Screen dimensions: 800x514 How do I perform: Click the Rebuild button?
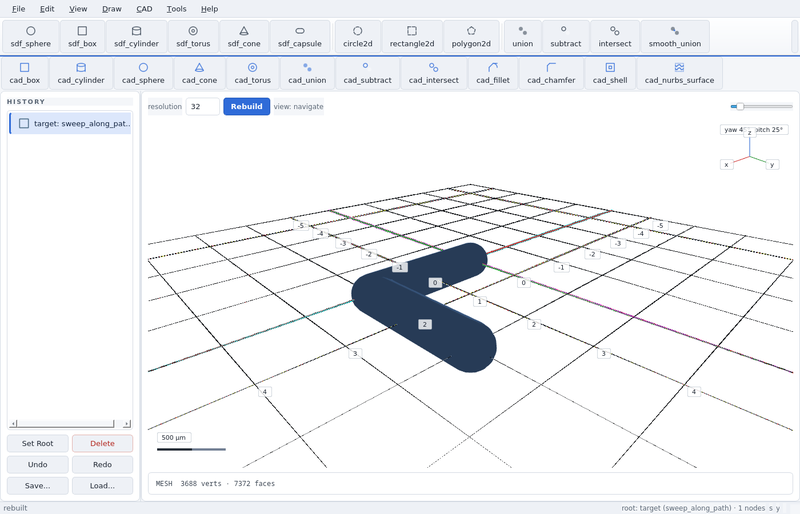[x=246, y=106]
